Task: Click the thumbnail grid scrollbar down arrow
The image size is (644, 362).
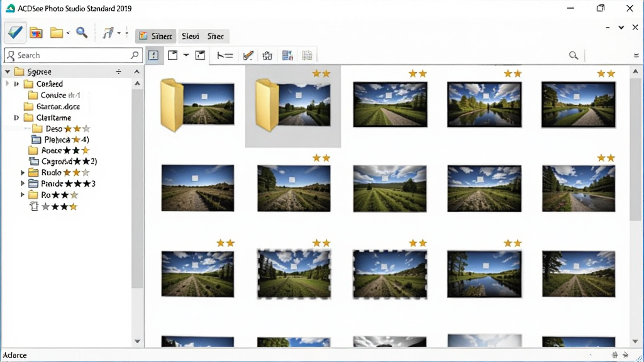Action: coord(635,341)
